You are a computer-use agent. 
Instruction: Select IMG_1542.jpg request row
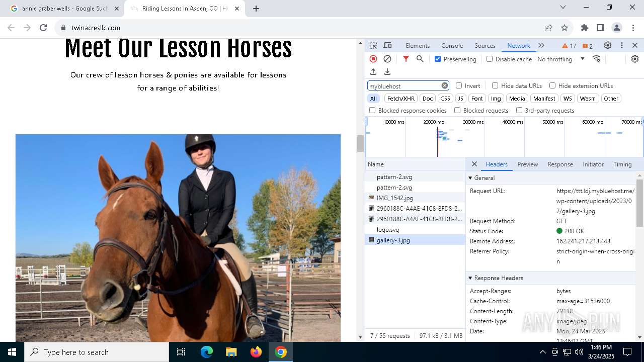point(416,198)
